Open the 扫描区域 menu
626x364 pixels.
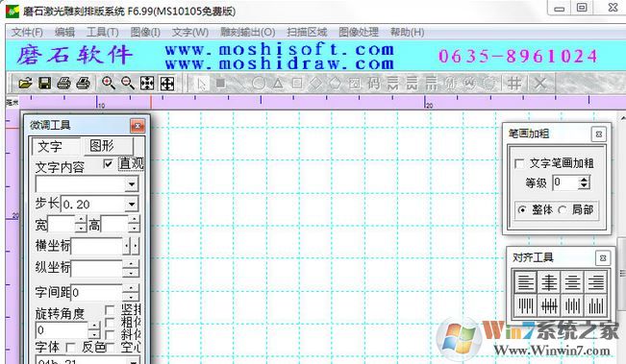(x=307, y=32)
